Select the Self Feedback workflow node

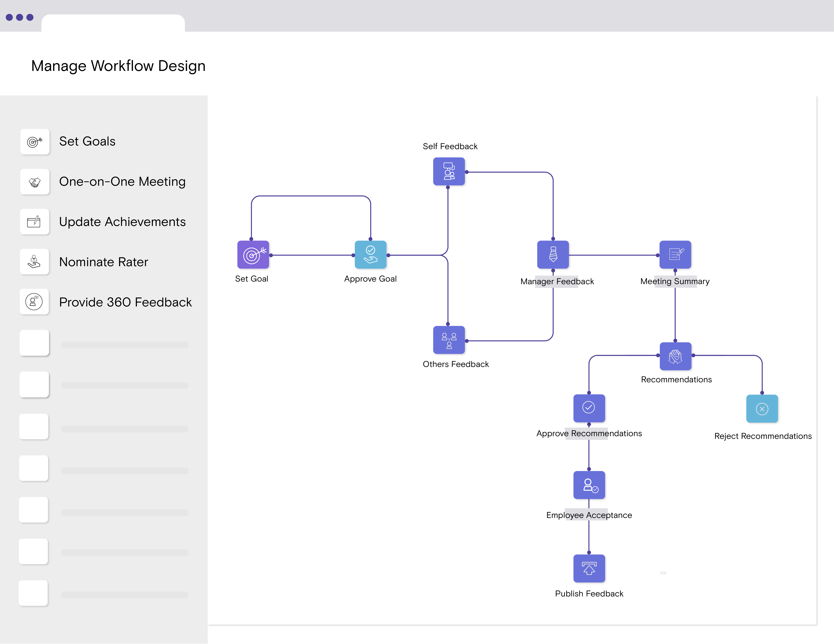click(x=449, y=171)
